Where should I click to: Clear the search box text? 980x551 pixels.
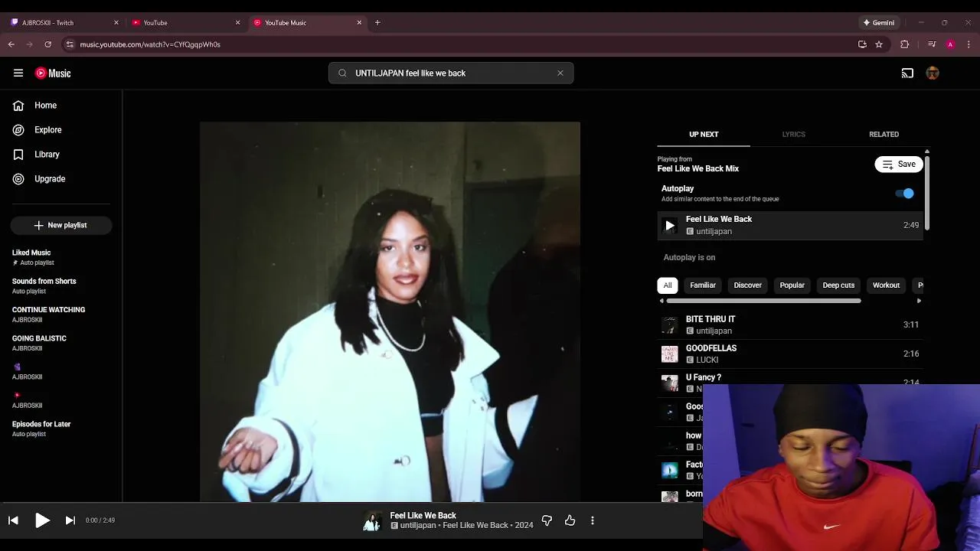click(560, 73)
